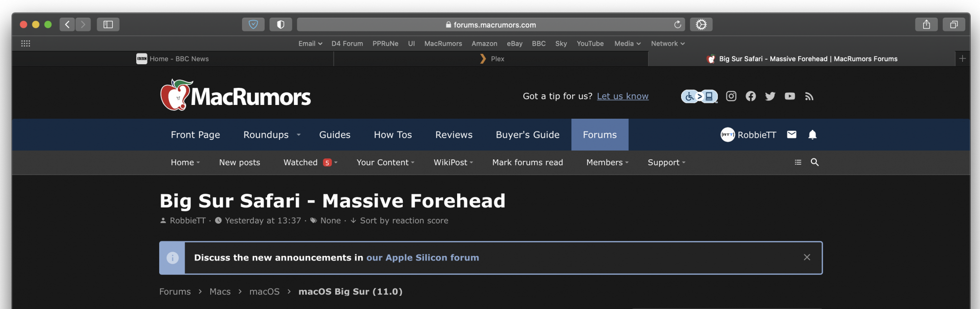Click the red 5 badge on Watched
Image resolution: width=980 pixels, height=309 pixels.
click(x=327, y=163)
